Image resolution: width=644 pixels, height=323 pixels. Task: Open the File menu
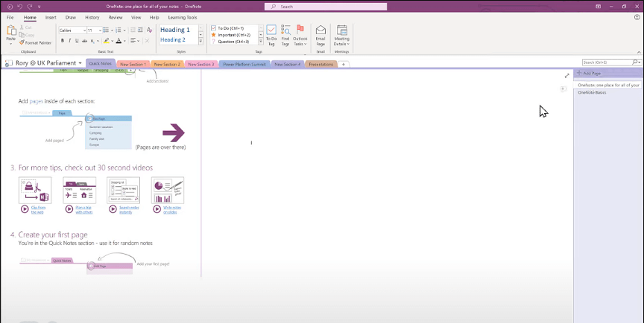tap(10, 18)
